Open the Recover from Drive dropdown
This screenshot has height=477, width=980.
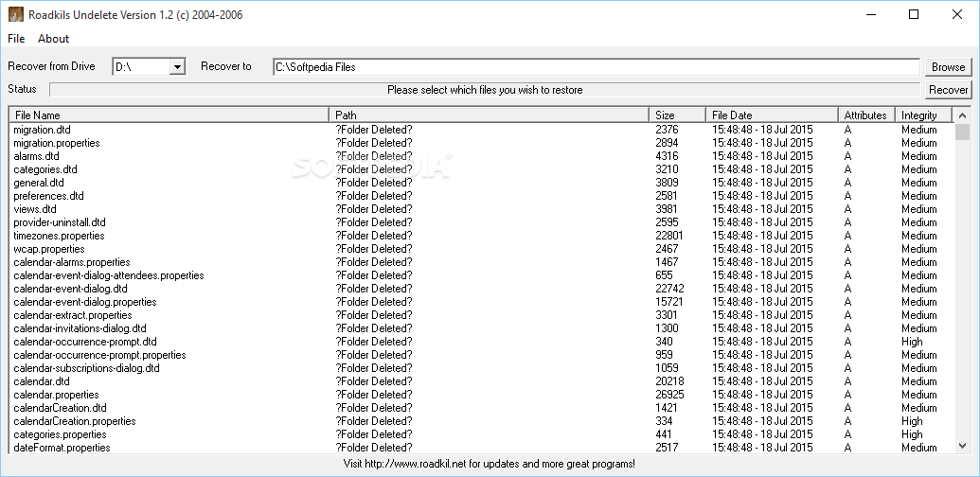point(177,67)
